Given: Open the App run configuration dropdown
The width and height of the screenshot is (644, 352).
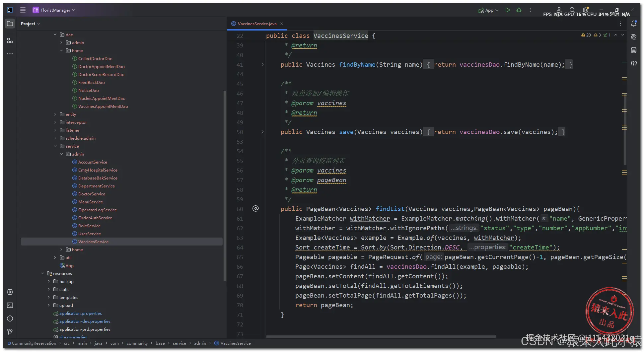Looking at the screenshot, I should (488, 10).
